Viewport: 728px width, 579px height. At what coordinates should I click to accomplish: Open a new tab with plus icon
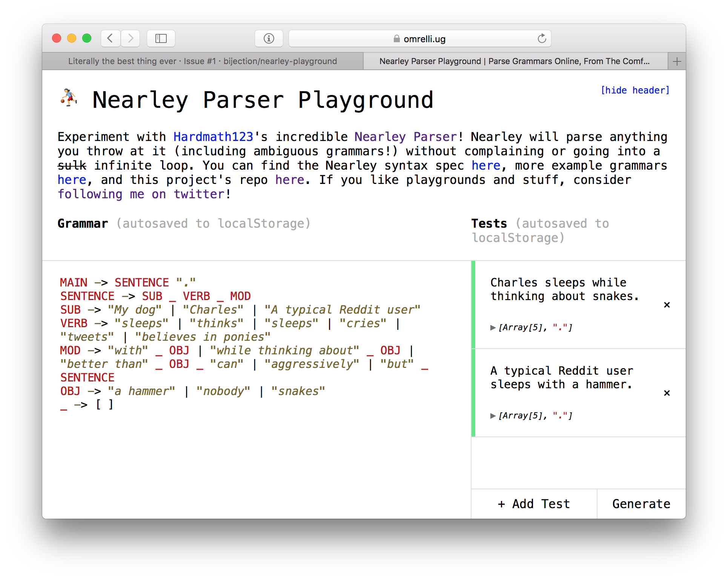click(677, 61)
